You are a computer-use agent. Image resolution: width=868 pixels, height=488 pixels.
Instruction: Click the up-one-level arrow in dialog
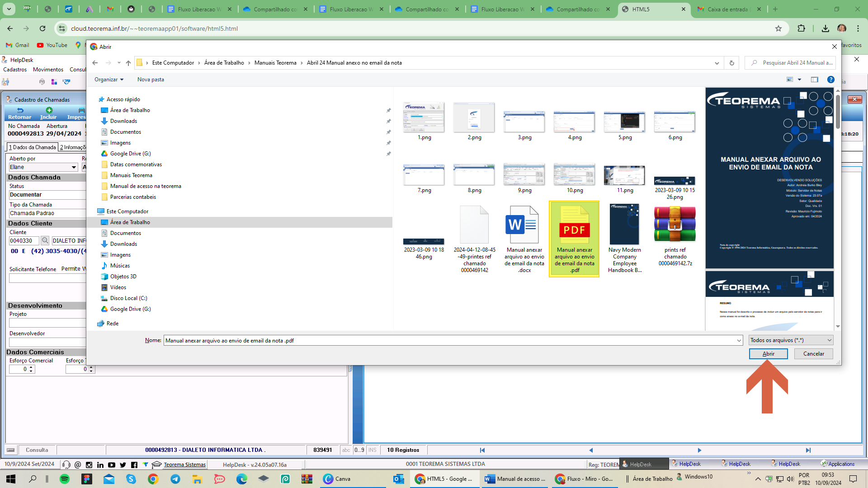click(128, 63)
